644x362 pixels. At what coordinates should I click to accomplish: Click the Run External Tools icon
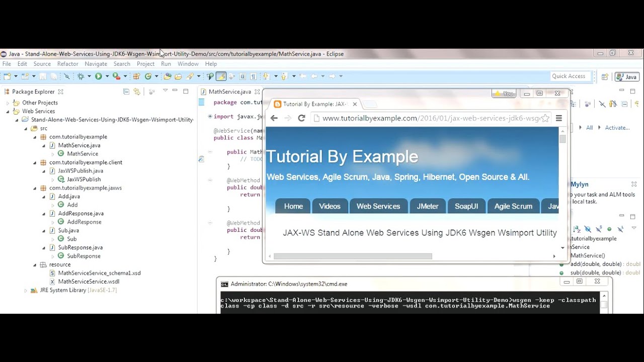pos(116,76)
